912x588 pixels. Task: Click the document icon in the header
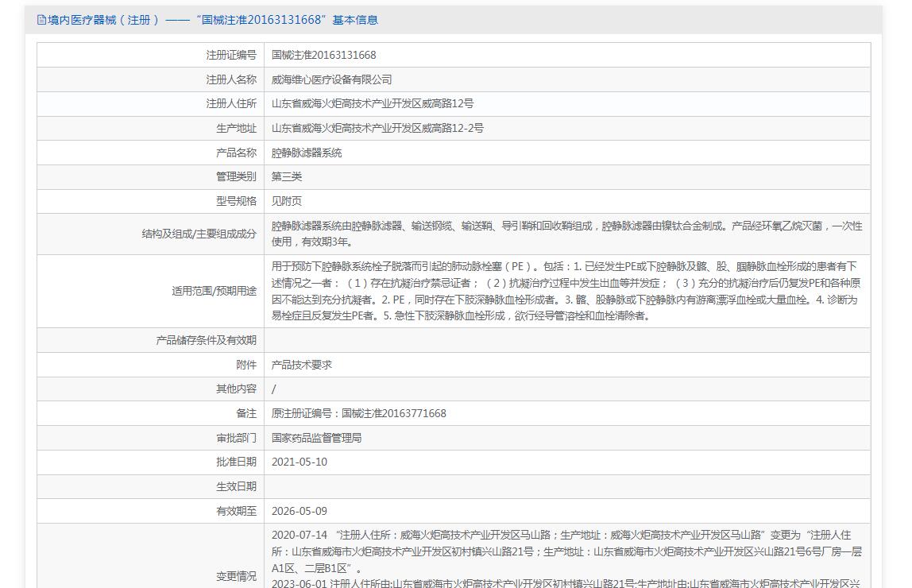click(41, 20)
